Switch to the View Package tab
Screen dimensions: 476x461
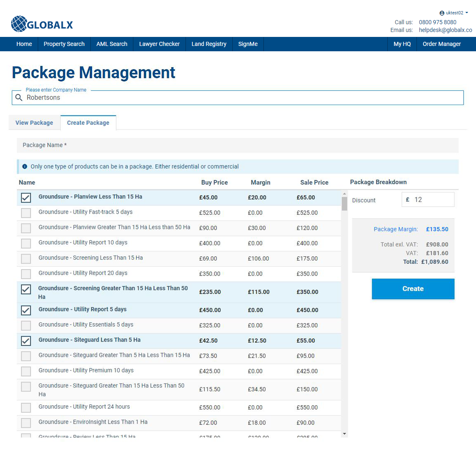pos(34,123)
